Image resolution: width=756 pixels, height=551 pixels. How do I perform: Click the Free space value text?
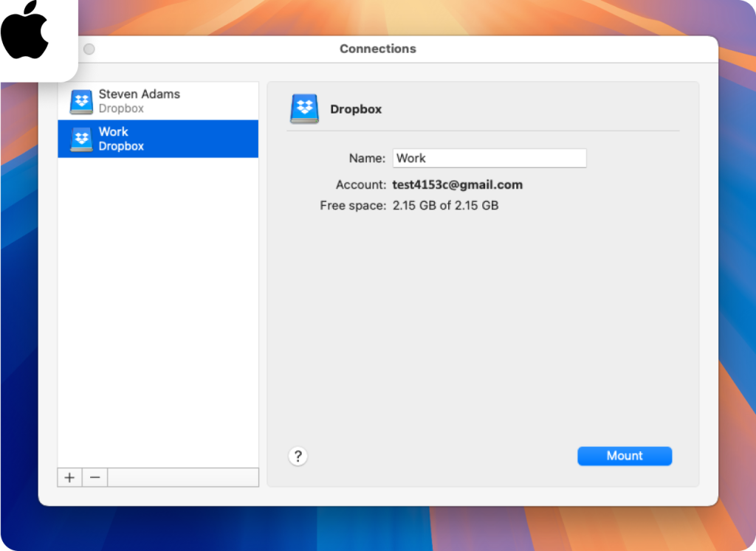(x=444, y=205)
